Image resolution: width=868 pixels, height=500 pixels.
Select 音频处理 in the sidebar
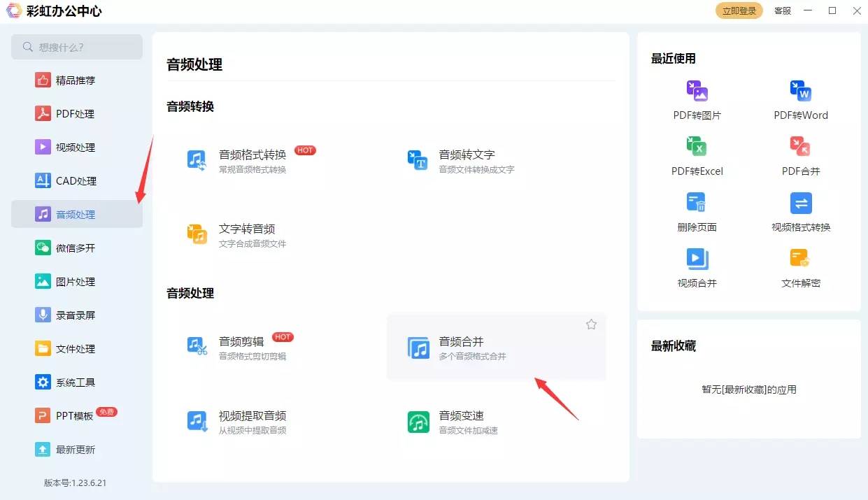pyautogui.click(x=77, y=214)
